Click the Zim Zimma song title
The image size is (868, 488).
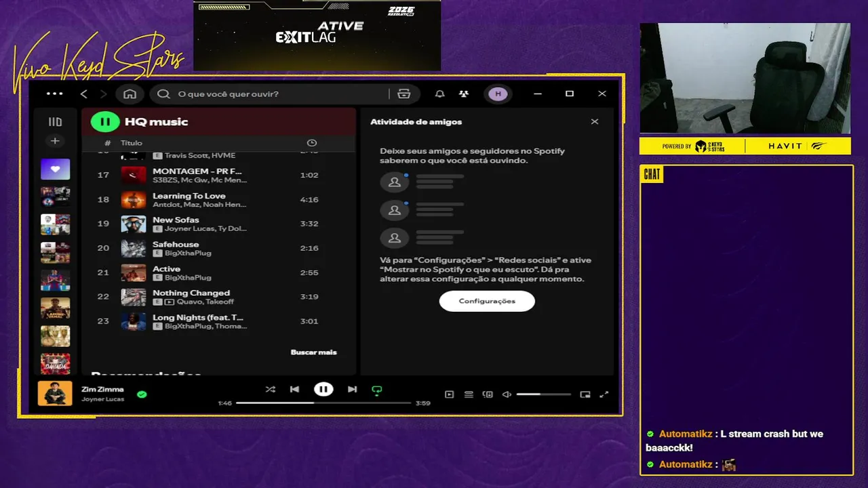(102, 389)
